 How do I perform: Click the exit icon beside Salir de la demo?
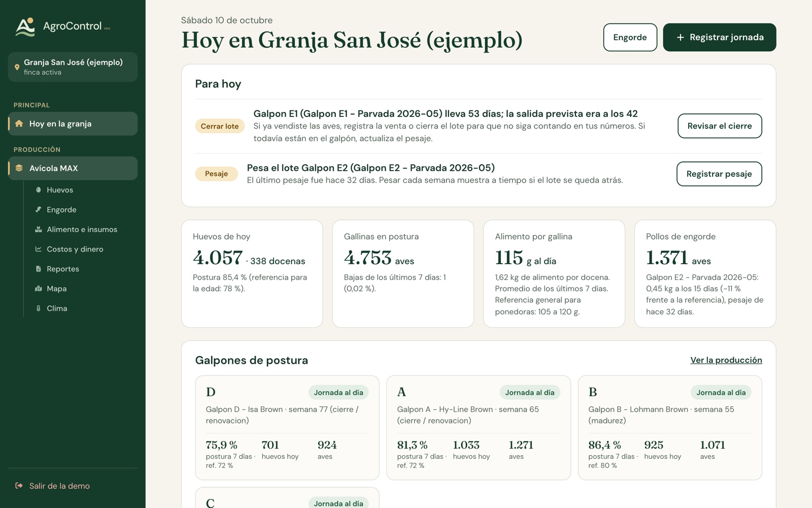pyautogui.click(x=19, y=486)
